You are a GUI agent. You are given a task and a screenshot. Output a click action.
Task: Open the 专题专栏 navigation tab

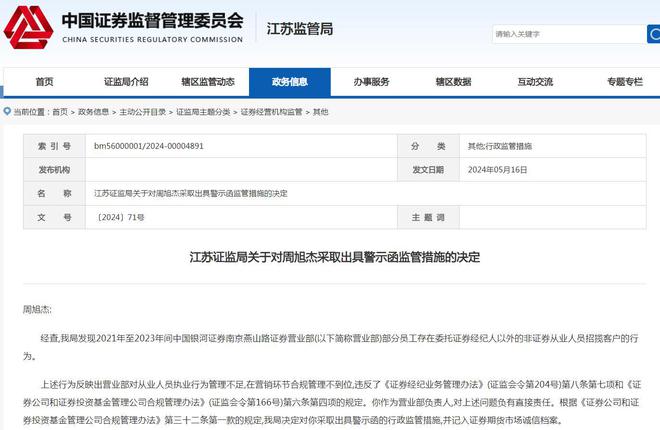[625, 82]
